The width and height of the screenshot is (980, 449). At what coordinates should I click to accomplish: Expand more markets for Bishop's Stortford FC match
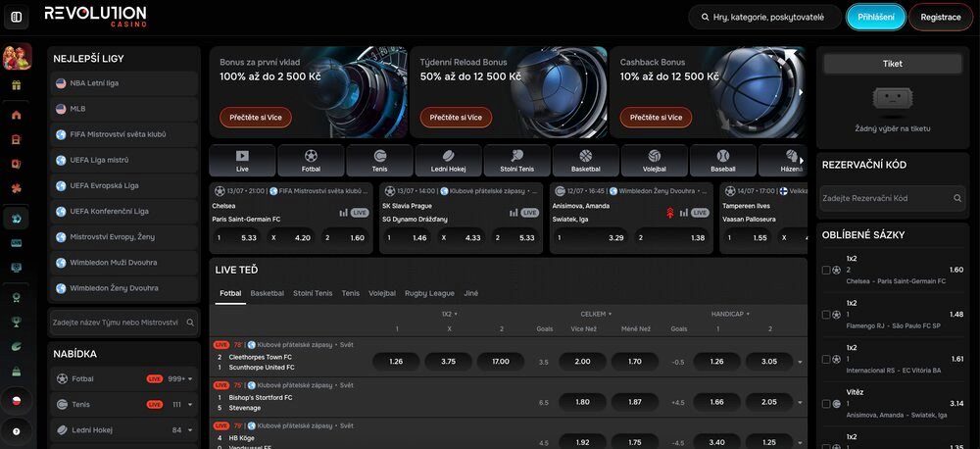pos(800,403)
